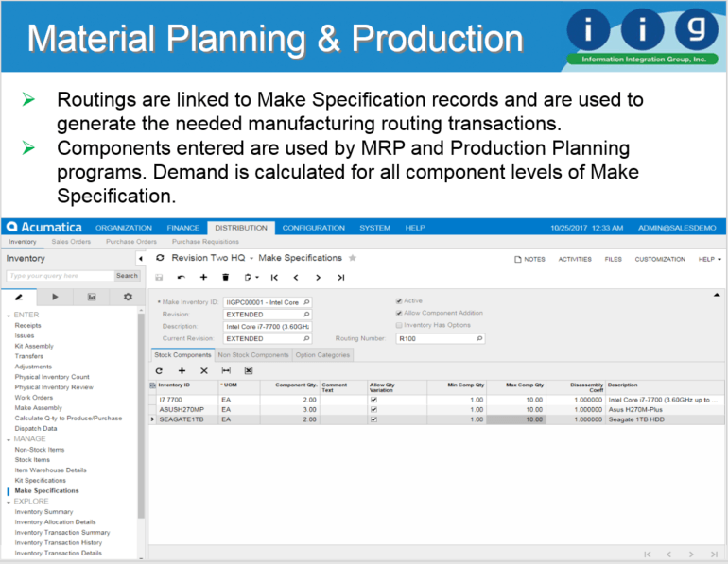Select the Reports chart tab in Inventory sidebar
This screenshot has height=564, width=728.
click(92, 297)
